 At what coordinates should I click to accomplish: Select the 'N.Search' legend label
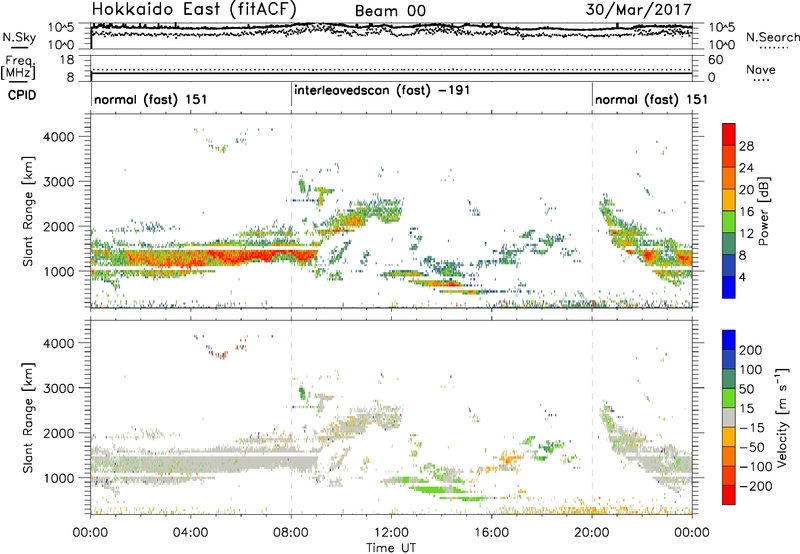click(x=772, y=37)
